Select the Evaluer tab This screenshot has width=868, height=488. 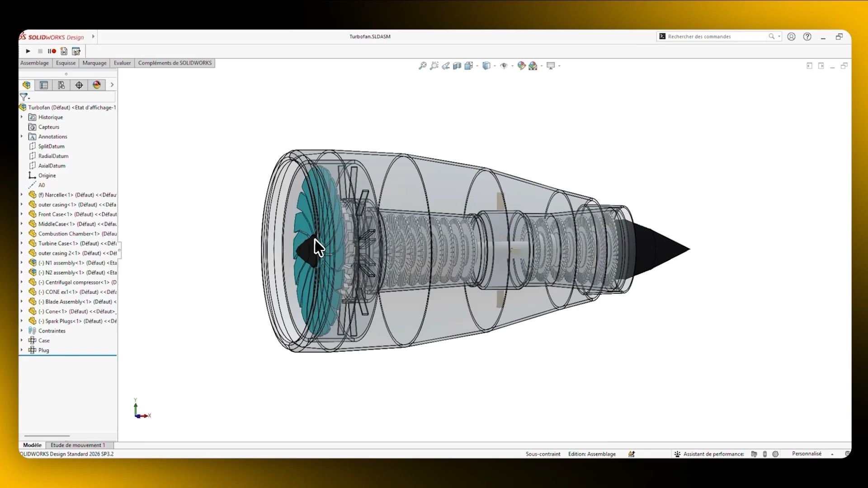(x=122, y=63)
